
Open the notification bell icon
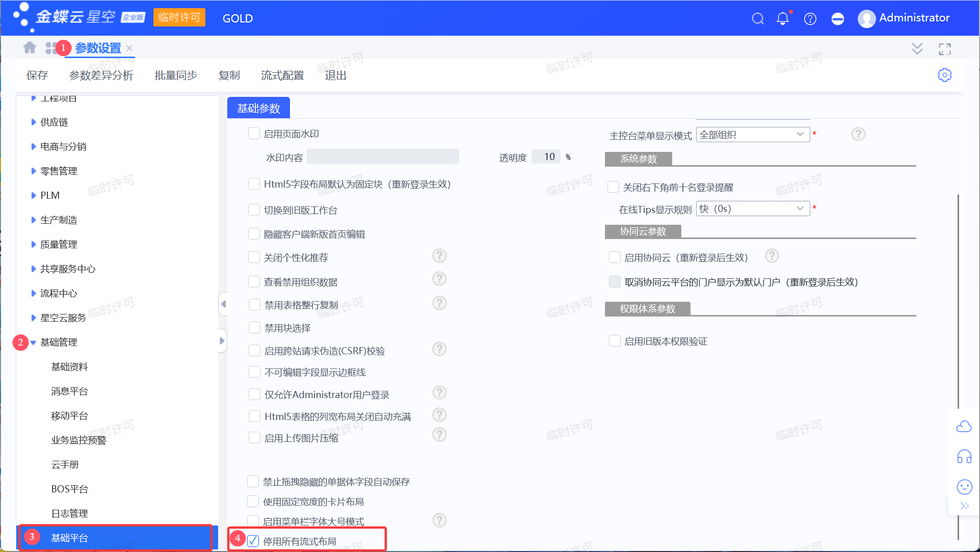point(783,19)
